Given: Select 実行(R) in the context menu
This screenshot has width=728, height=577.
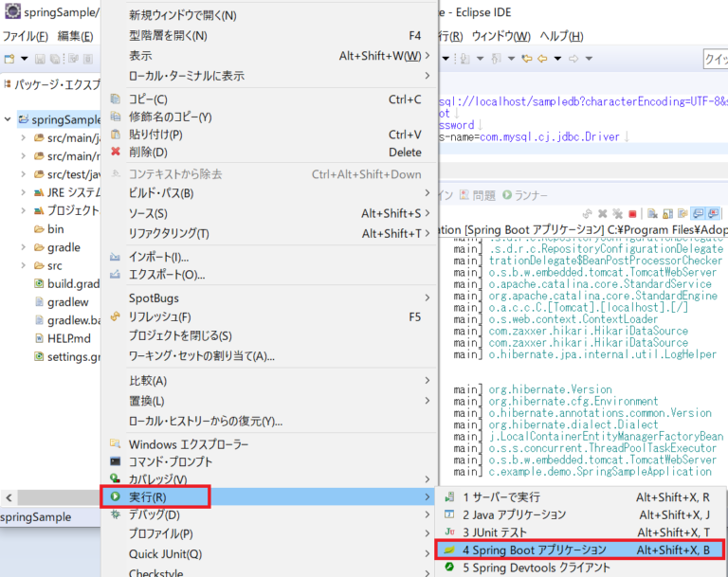Looking at the screenshot, I should pyautogui.click(x=269, y=496).
